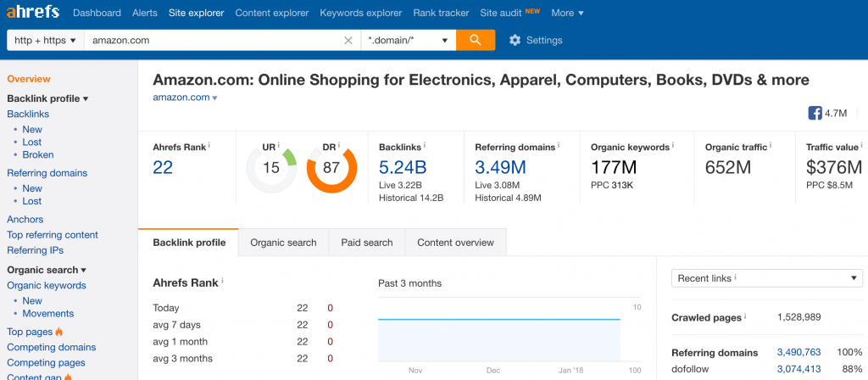Click the 3,074,413 dofollow count
This screenshot has width=868, height=380.
[x=798, y=369]
